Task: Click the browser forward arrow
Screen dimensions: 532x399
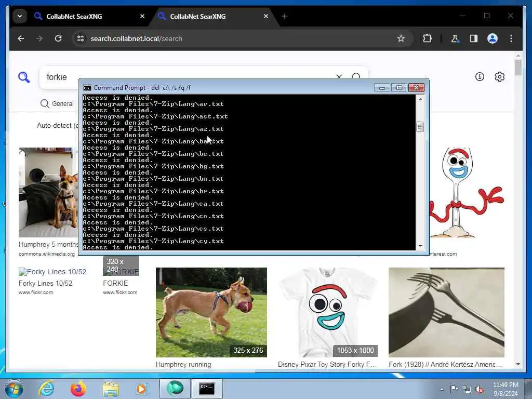Action: (x=39, y=38)
